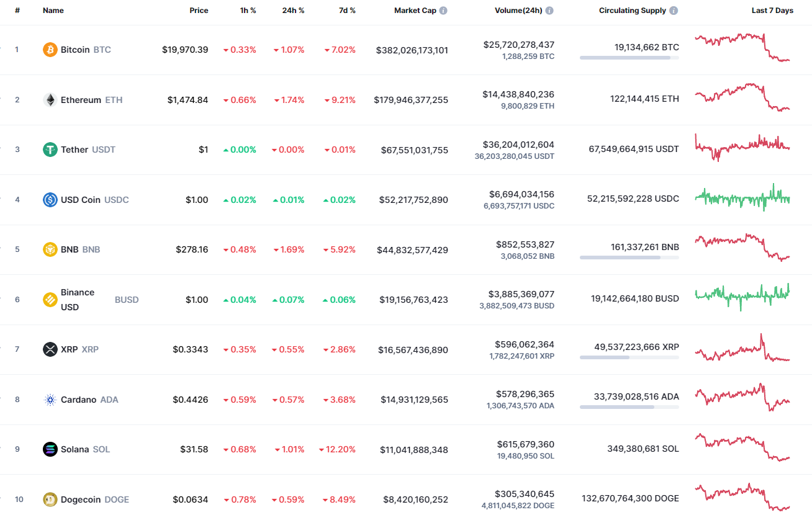Click Bitcoin's circulating supply progress bar
The image size is (812, 520).
[x=629, y=58]
